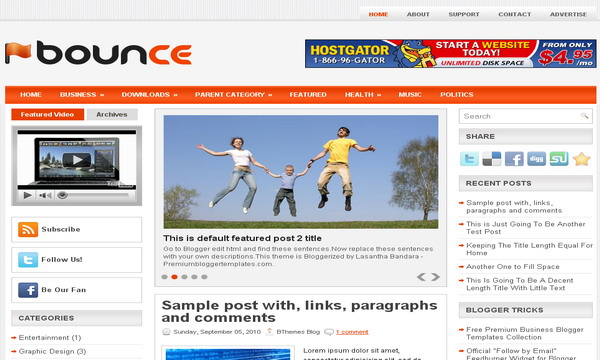Click the Twitter share icon
Viewport: 600px width, 360px height.
point(469,158)
